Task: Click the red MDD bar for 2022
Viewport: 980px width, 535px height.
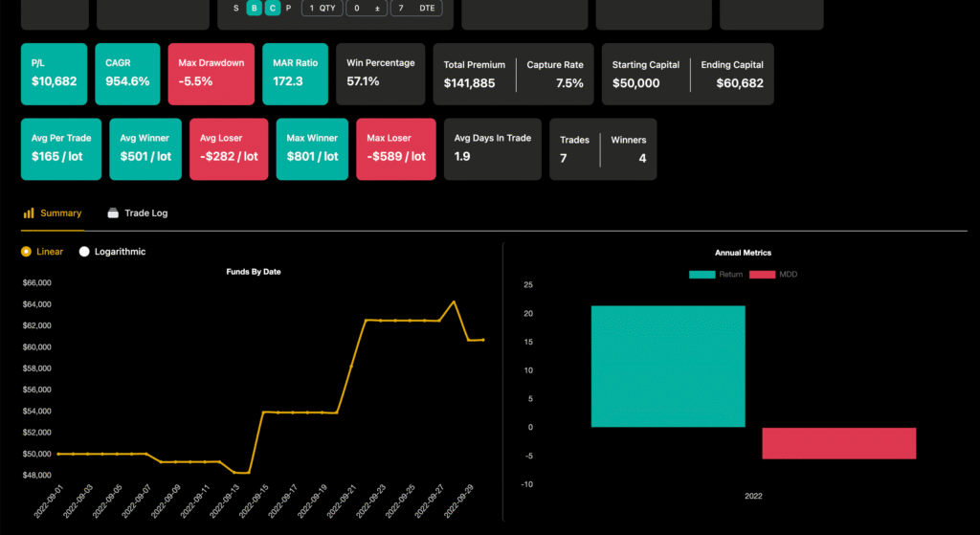Action: coord(838,443)
